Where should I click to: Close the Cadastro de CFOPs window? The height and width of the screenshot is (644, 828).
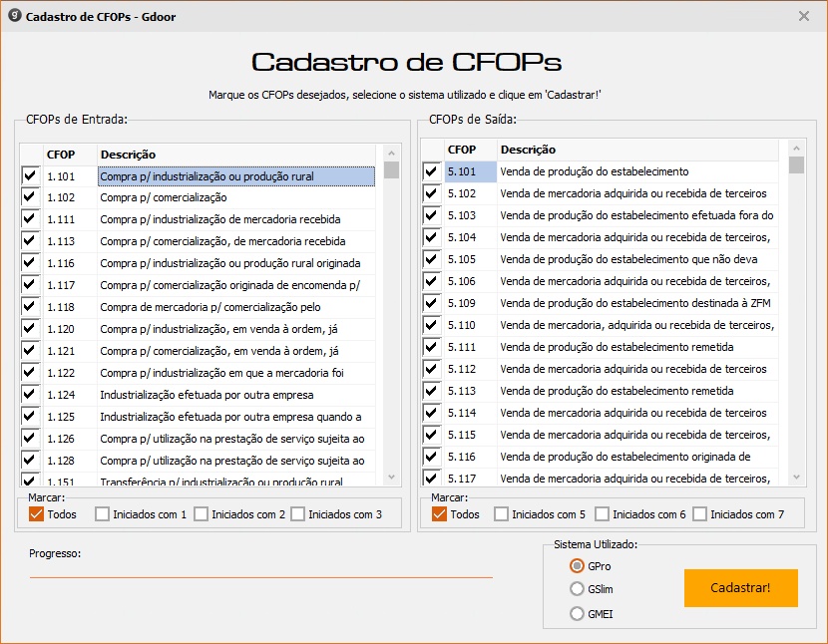pyautogui.click(x=804, y=16)
